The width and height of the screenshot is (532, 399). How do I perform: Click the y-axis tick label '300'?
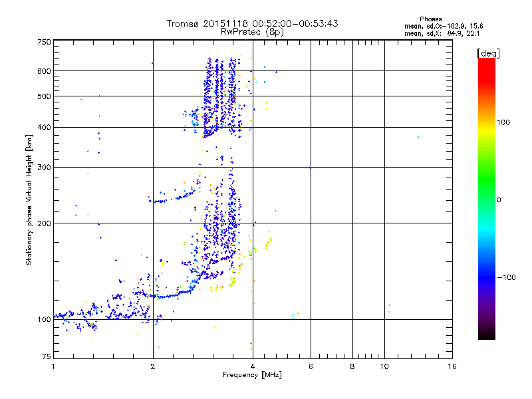(x=45, y=167)
